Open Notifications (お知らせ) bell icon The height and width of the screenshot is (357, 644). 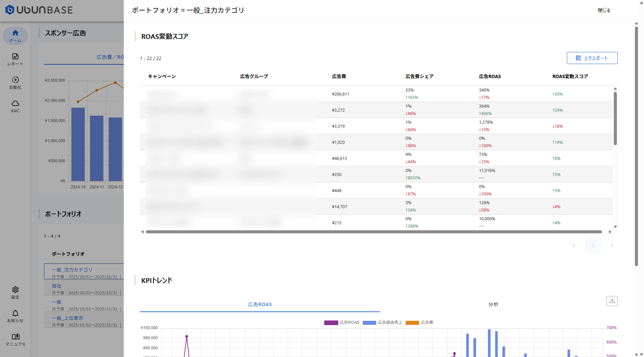click(15, 316)
